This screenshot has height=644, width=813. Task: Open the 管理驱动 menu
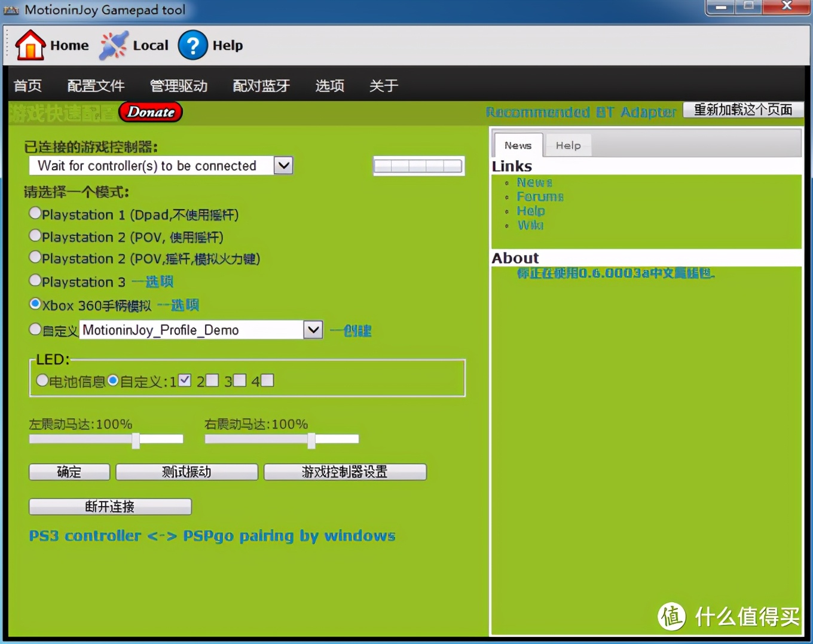178,85
